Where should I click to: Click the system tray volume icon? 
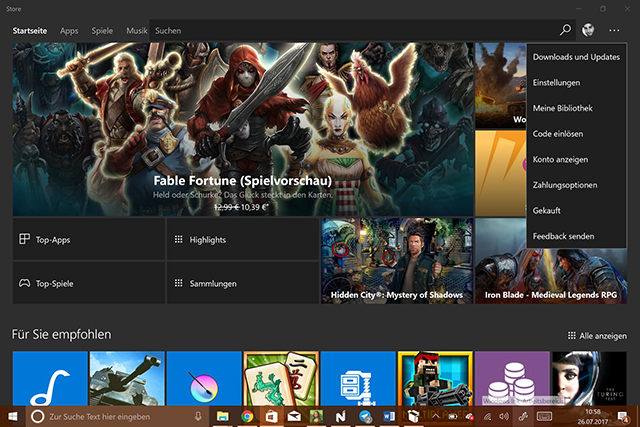(x=504, y=416)
